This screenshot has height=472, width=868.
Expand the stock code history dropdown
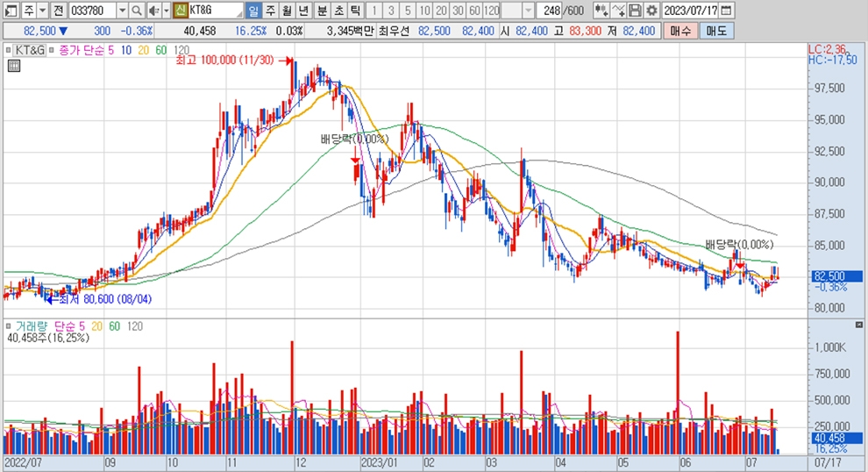(x=123, y=10)
